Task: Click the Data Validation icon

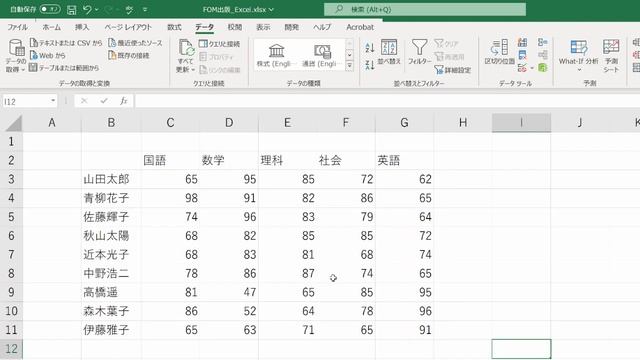Action: click(522, 68)
